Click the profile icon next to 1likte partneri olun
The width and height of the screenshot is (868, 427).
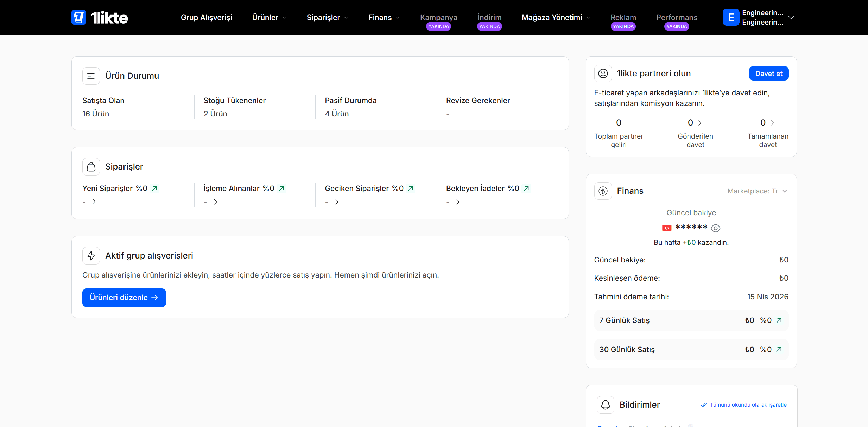(x=603, y=74)
